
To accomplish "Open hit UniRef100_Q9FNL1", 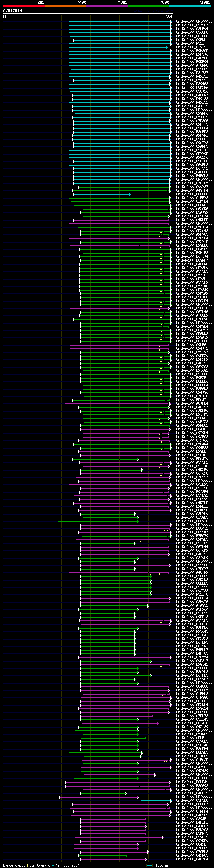I will tap(192, 40).
